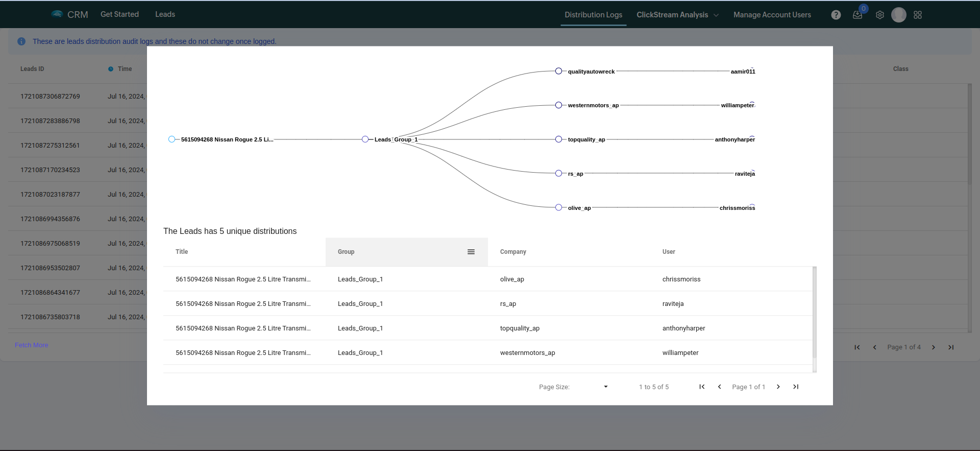
Task: Select the rs_ap cell
Action: click(508, 304)
